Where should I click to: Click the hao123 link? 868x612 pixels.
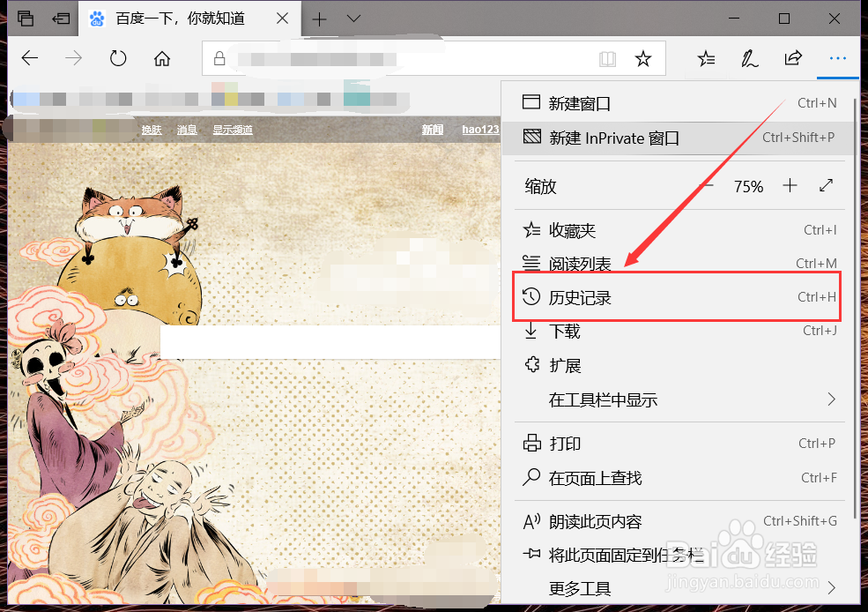point(480,130)
